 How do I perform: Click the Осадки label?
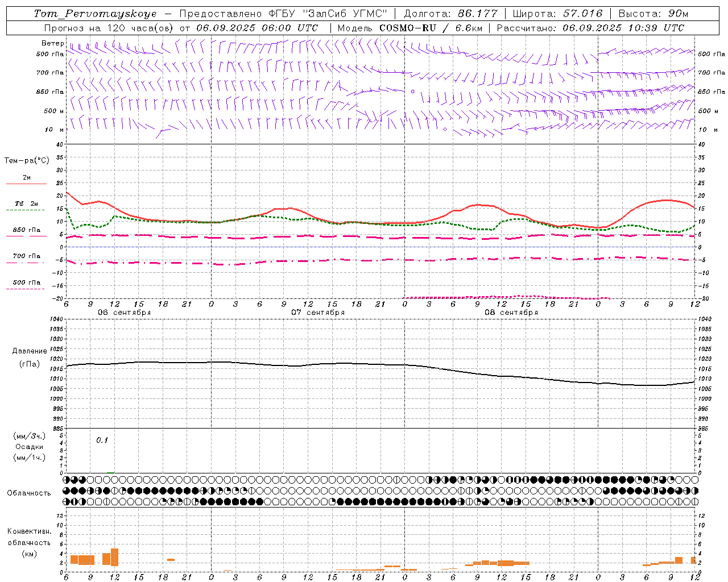(30, 447)
